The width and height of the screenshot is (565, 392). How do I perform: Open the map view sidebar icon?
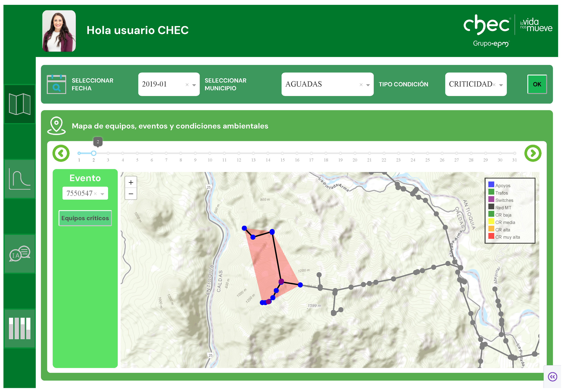19,104
